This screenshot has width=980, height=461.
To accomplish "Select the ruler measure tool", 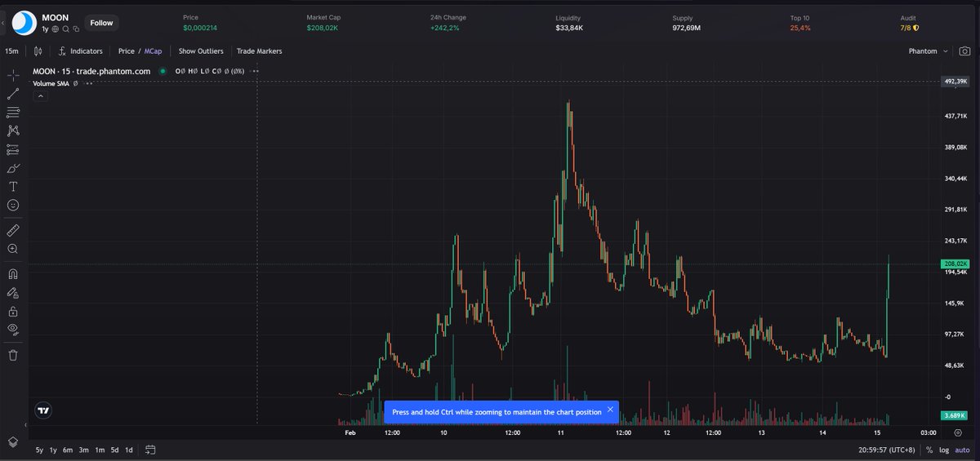I will coord(13,230).
